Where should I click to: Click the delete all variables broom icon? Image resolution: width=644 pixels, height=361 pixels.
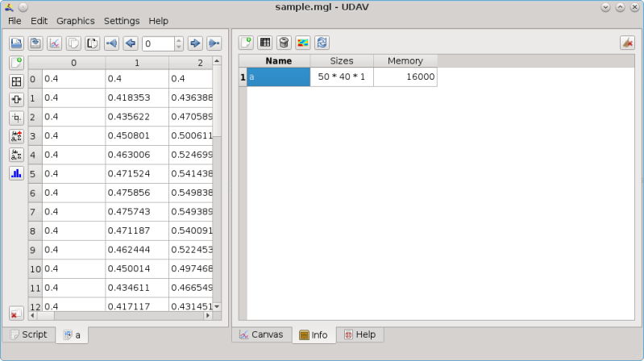coord(627,42)
